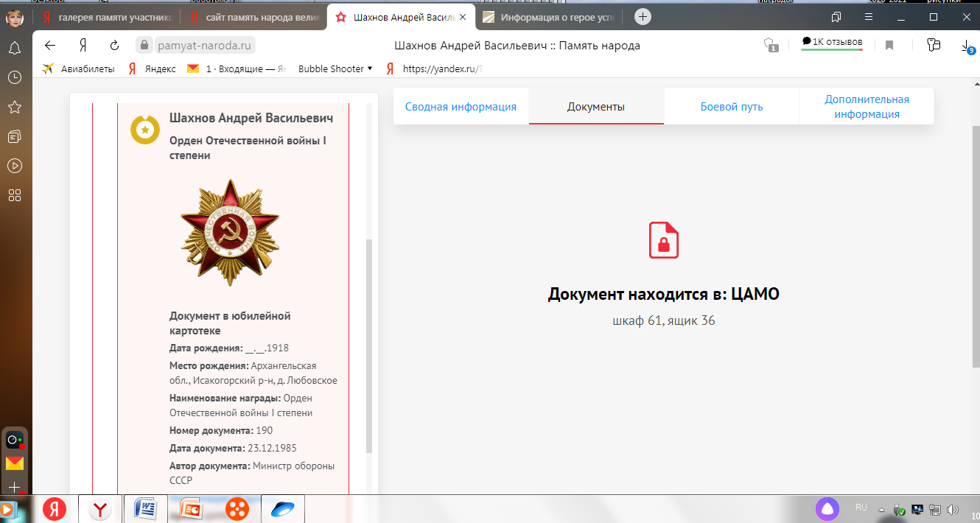Expand the Bubble Shooter bookmark dropdown
Viewport: 980px width, 523px height.
coord(369,69)
